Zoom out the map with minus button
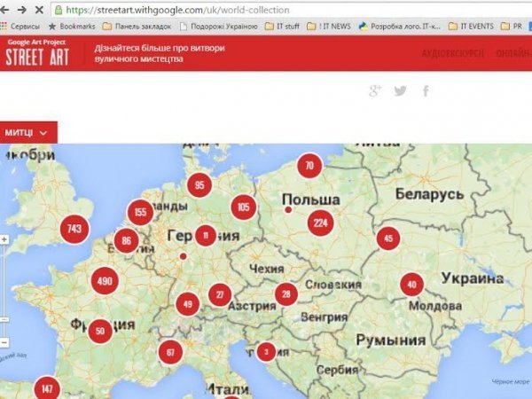532x399 pixels. pos(4,342)
